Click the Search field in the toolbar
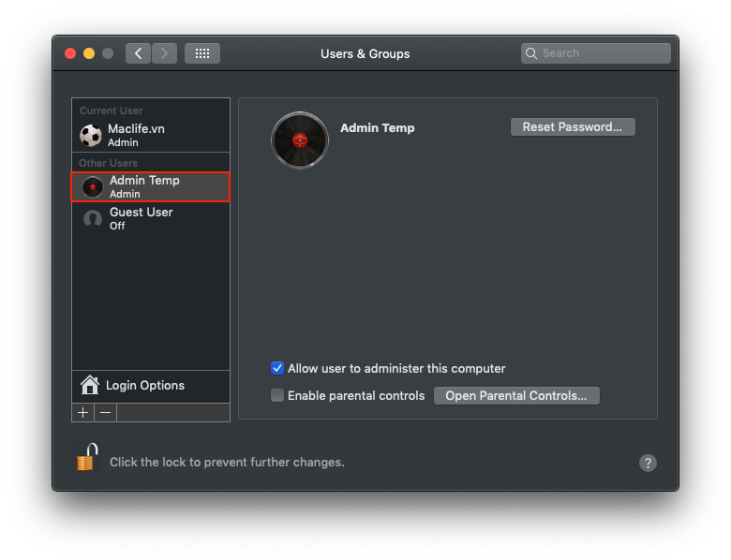Screen dimensions: 731x560 point(596,53)
